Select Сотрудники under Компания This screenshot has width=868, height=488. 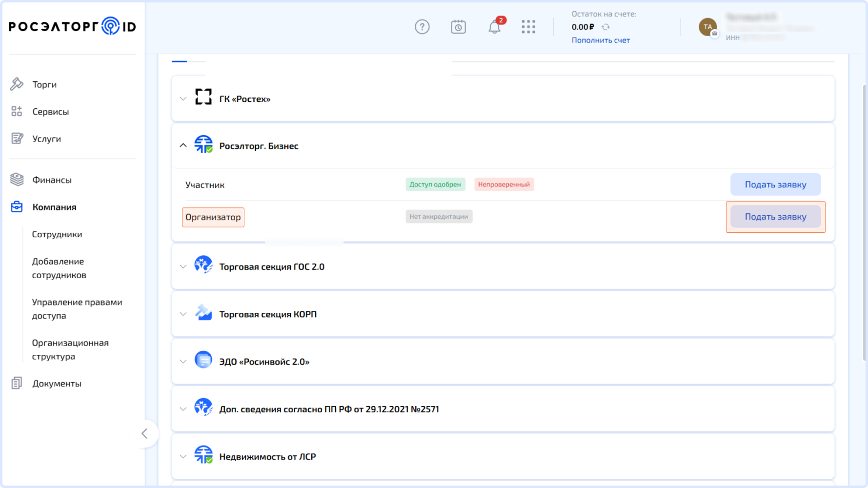[57, 234]
